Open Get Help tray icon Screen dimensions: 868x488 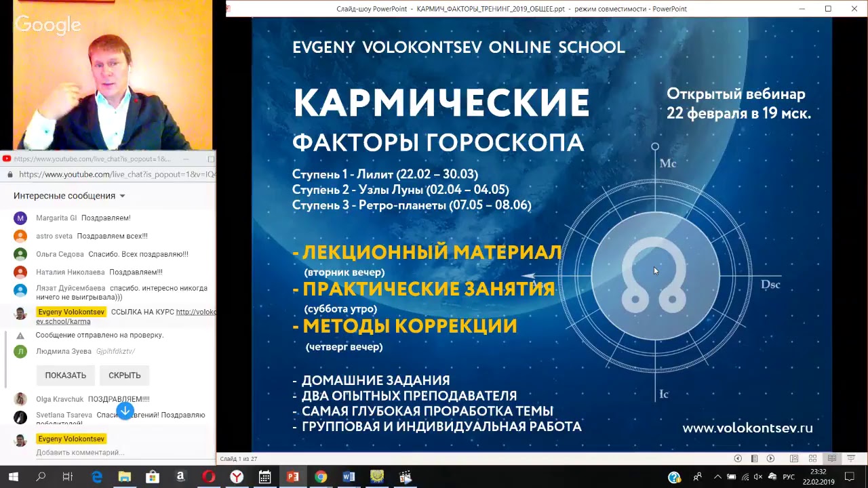point(674,477)
